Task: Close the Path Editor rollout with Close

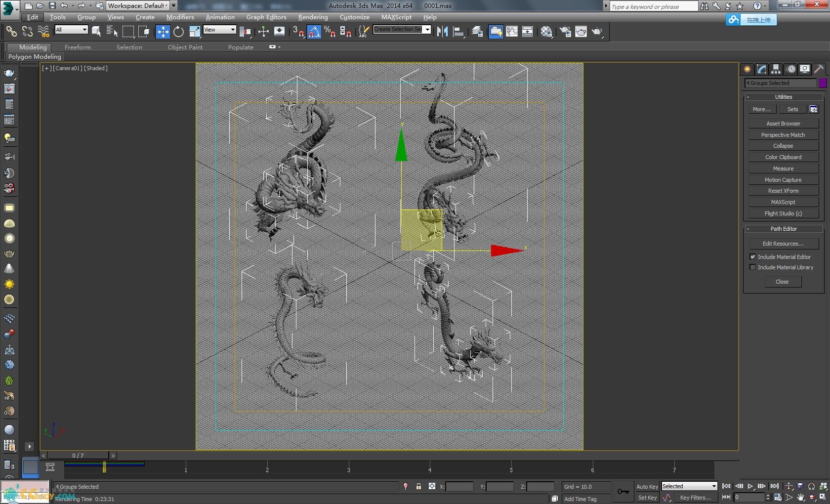Action: click(782, 282)
